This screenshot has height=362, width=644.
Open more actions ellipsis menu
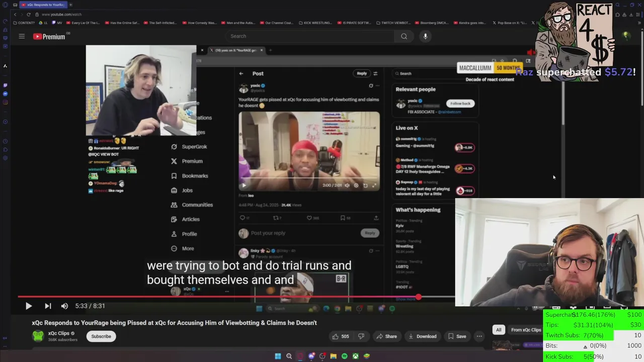pyautogui.click(x=479, y=336)
